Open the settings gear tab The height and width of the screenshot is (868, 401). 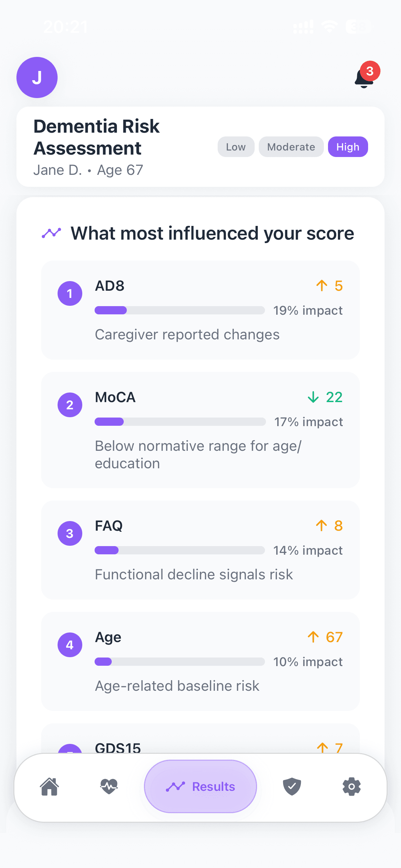352,786
